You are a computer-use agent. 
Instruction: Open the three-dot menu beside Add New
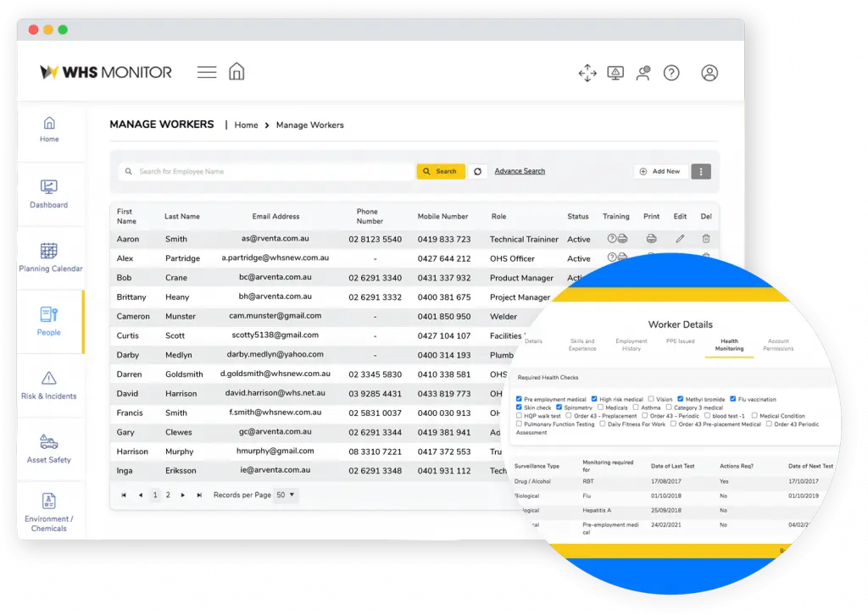pyautogui.click(x=700, y=171)
